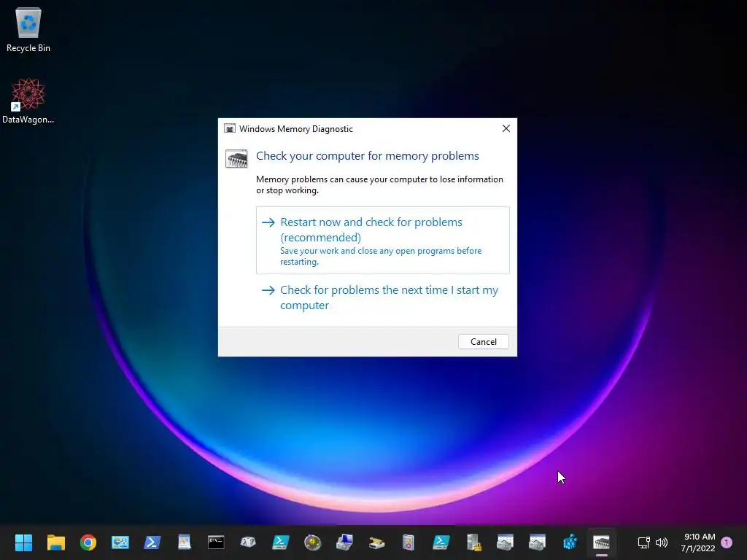Open teal PowerShell ISE icon beside server-with-lock icon
Viewport: 747px width, 560px height.
point(441,542)
